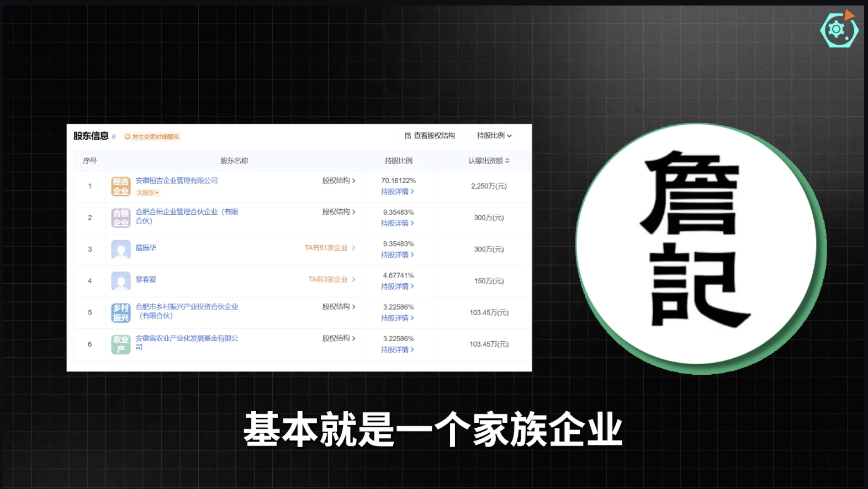Click the 70.16122% percentage value
868x489 pixels.
pyautogui.click(x=398, y=180)
